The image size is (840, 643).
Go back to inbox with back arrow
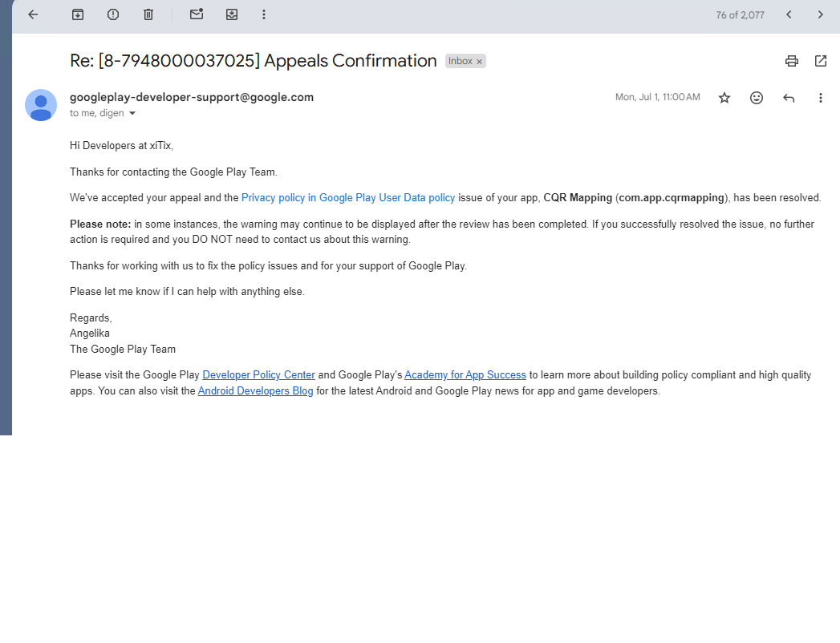(x=33, y=14)
